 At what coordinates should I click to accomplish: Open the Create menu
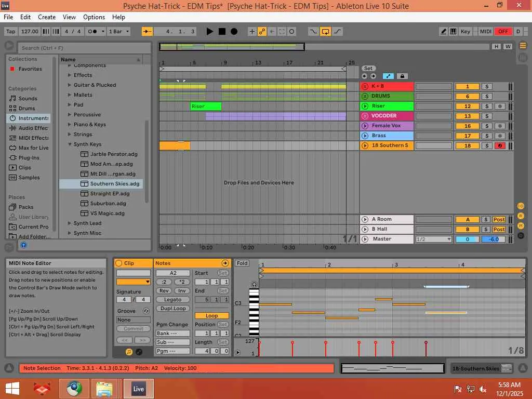(x=47, y=17)
